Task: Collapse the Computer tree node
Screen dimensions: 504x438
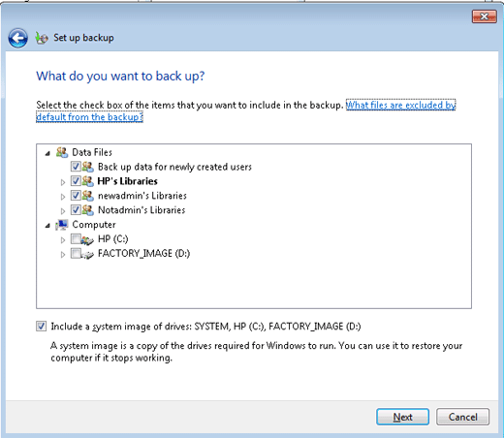Action: click(47, 226)
